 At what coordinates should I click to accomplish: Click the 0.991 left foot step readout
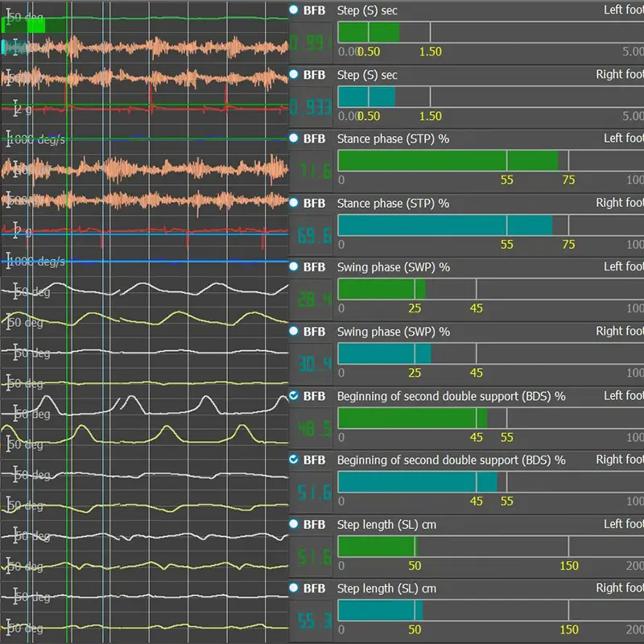click(311, 43)
